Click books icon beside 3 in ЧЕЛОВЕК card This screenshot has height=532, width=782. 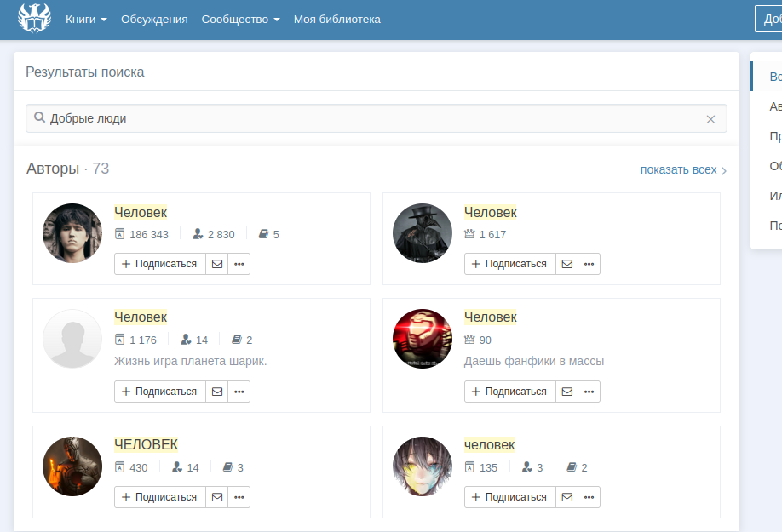(227, 467)
